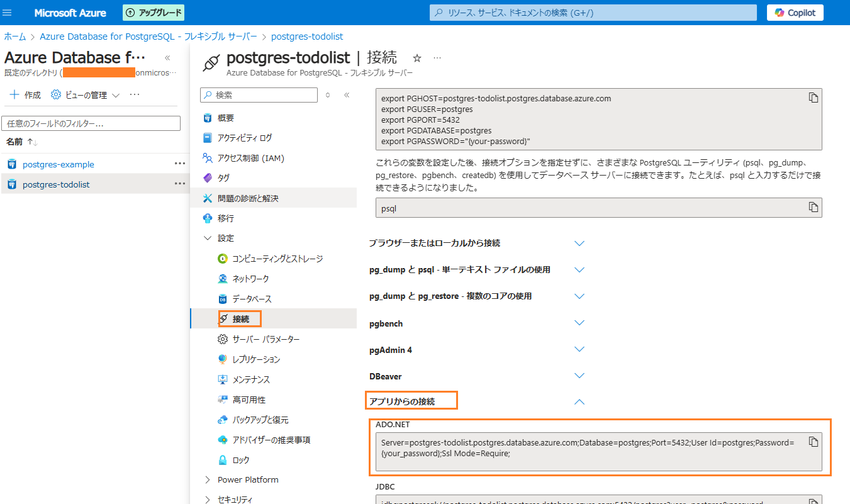This screenshot has height=504, width=850.
Task: Expand ブラウザーまたはローカルから接続 section
Action: tap(579, 243)
